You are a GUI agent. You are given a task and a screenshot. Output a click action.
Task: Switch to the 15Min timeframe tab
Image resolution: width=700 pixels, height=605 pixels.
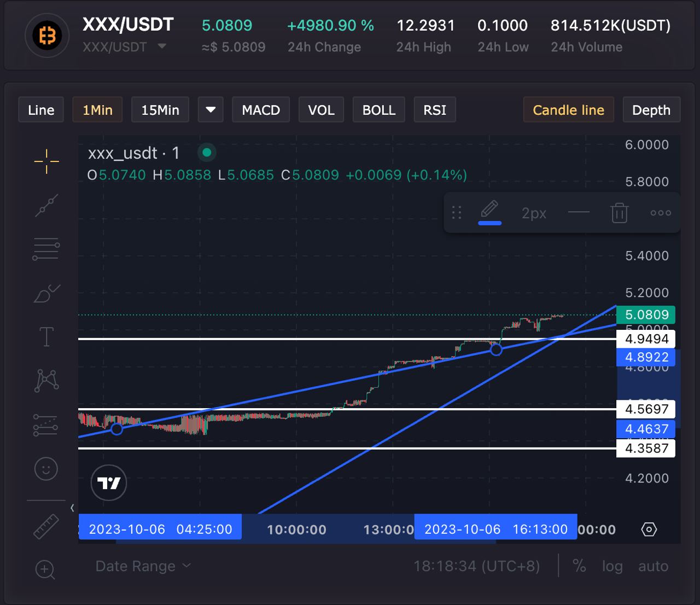160,109
